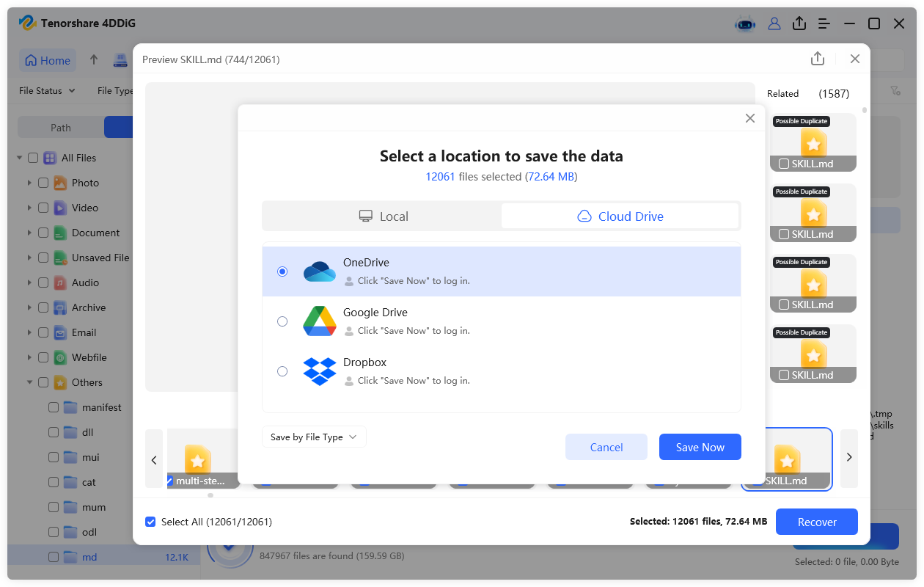Screen dimensions: 924x587
Task: Switch to the Local tab
Action: pyautogui.click(x=383, y=216)
